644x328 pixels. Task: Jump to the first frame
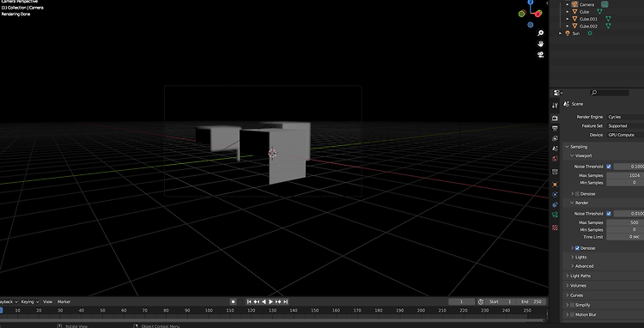pyautogui.click(x=249, y=301)
